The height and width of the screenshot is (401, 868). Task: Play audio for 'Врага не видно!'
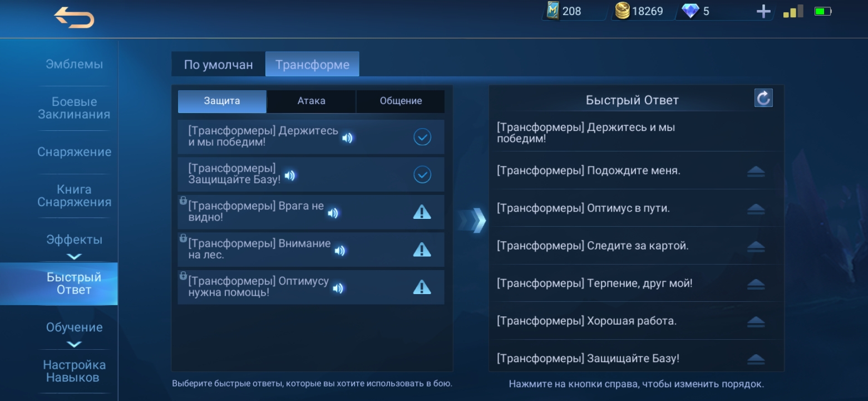point(333,213)
